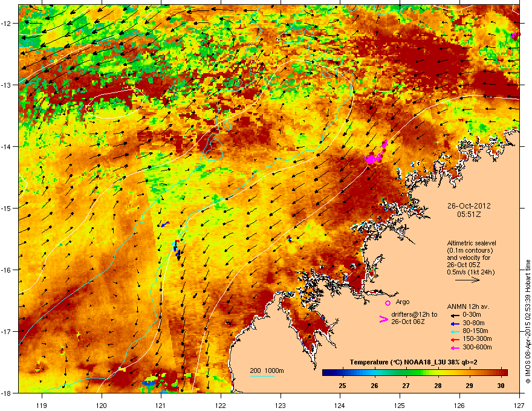Screen dimensions: 532x411
Task: Click the longitude label 126
Action: tap(459, 405)
